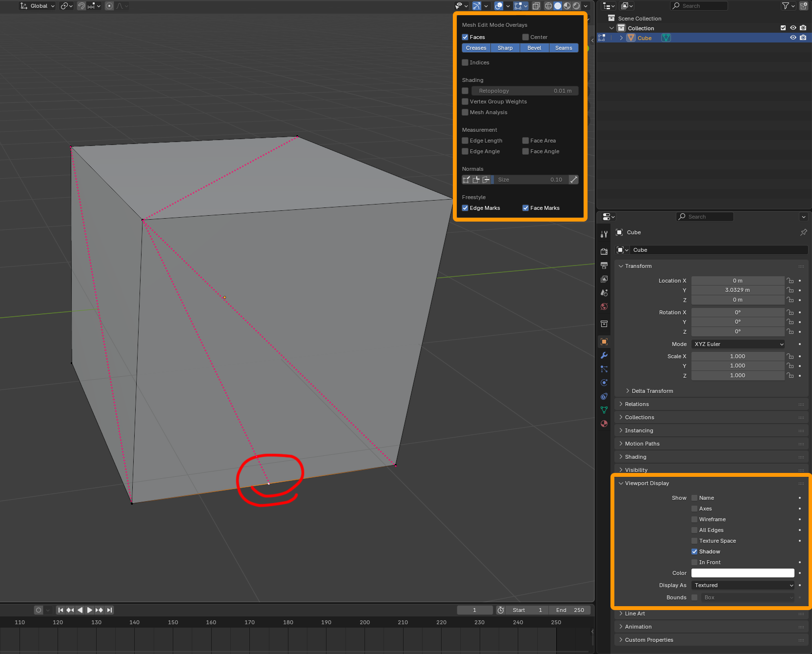The height and width of the screenshot is (654, 812).
Task: Enable Mesh Analysis checkbox
Action: (x=465, y=112)
